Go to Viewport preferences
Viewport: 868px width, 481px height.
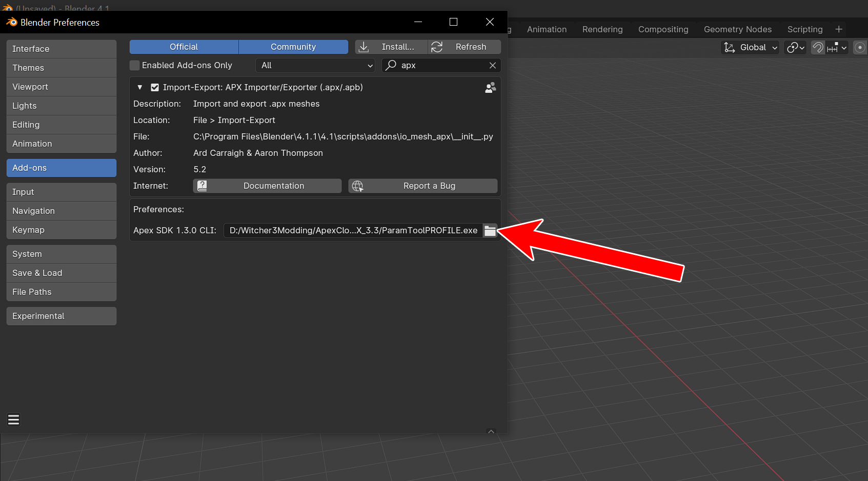[62, 87]
